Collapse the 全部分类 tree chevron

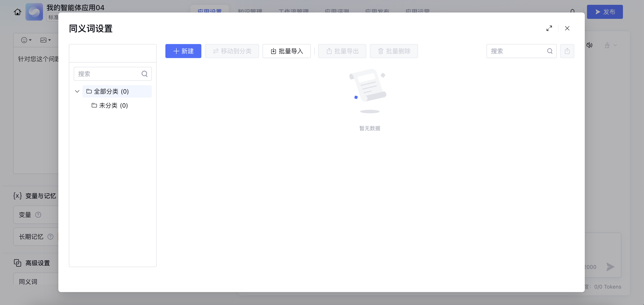(x=77, y=91)
